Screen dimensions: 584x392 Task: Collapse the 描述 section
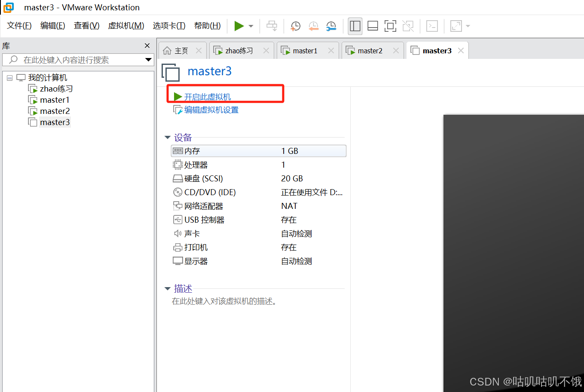pos(168,289)
